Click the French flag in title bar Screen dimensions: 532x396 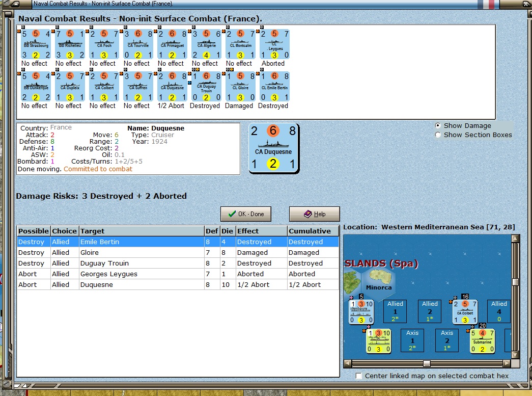(488, 4)
